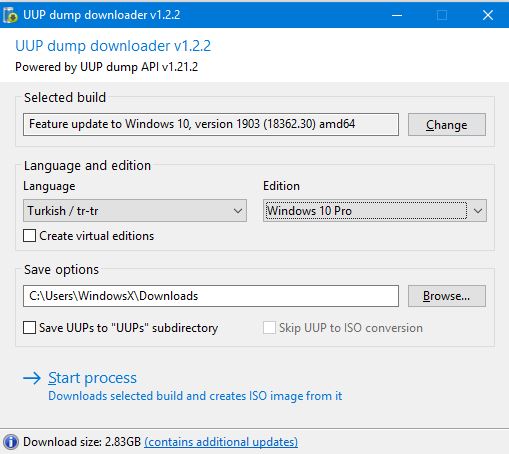
Task: Open the Browse... folder button
Action: point(447,296)
